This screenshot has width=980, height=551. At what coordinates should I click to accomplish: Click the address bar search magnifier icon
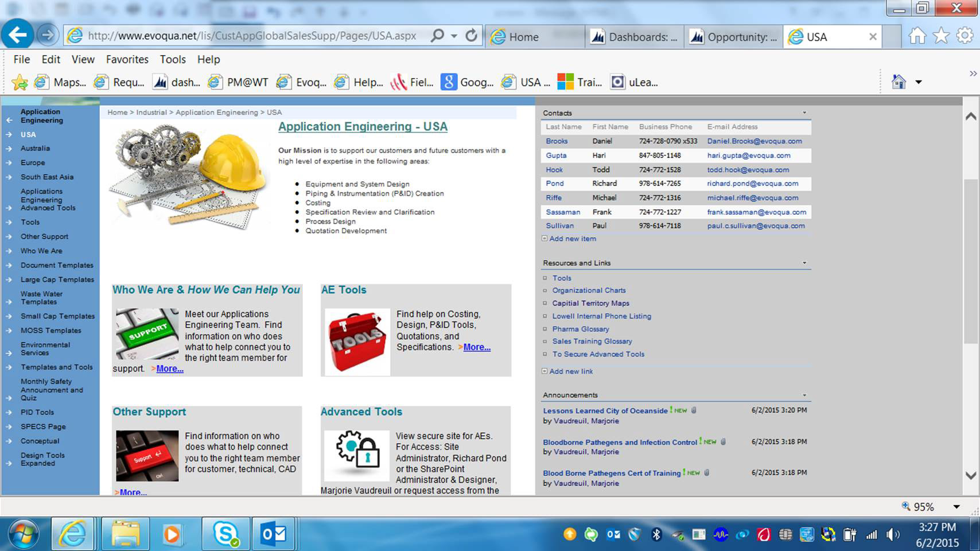pos(437,36)
